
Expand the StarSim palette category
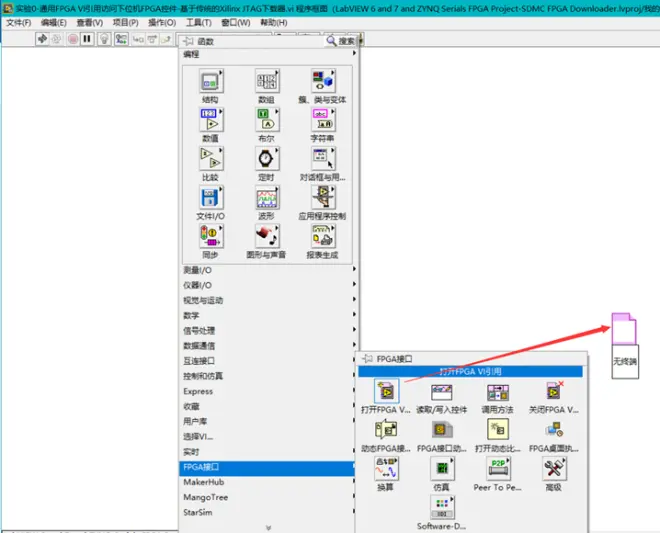coord(269,512)
